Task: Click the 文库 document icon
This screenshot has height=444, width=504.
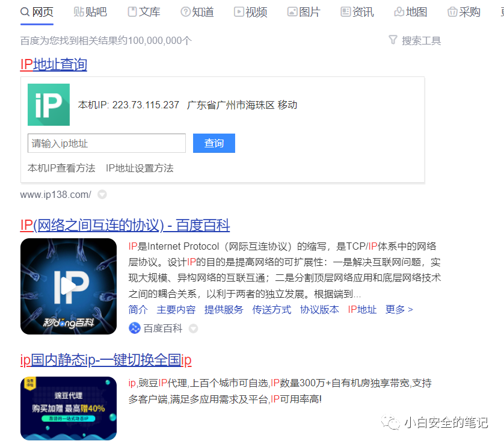Action: [x=132, y=12]
